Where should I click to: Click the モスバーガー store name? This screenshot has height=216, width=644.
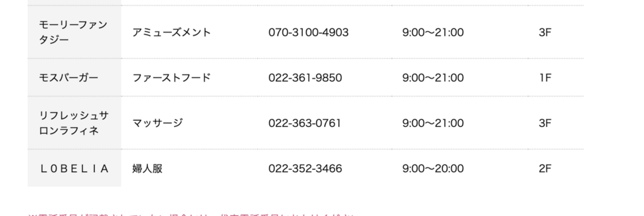(x=68, y=78)
